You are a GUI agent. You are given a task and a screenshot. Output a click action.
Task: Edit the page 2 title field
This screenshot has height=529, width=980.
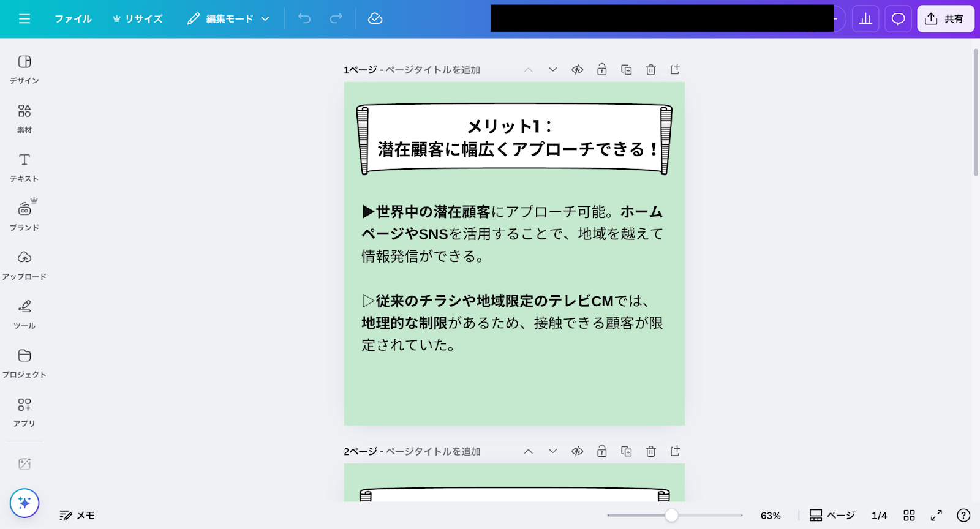[x=432, y=451]
